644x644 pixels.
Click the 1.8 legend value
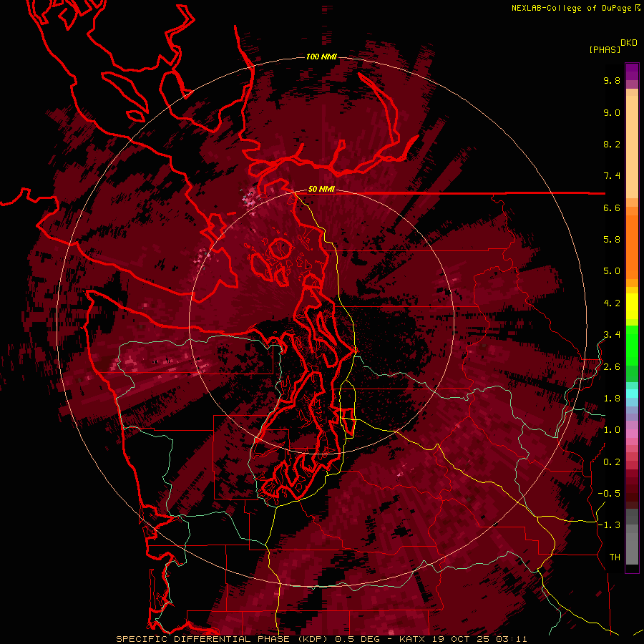[x=612, y=399]
